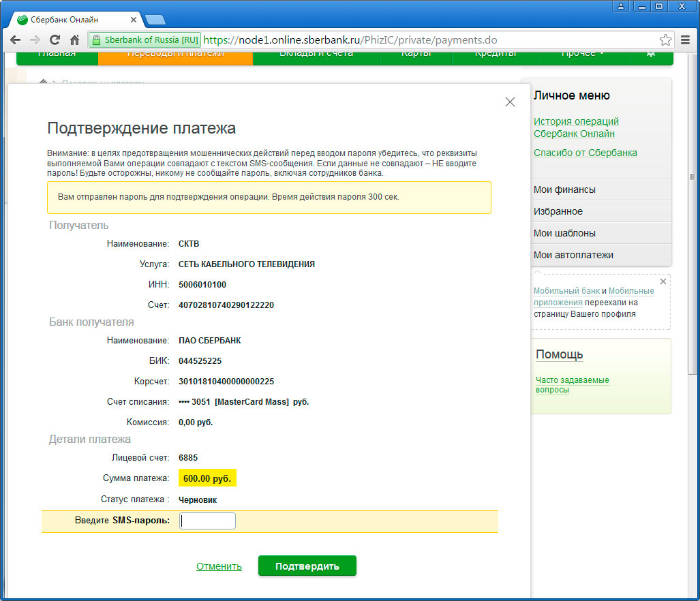Reload the page with refresh icon
700x601 pixels.
[x=55, y=40]
